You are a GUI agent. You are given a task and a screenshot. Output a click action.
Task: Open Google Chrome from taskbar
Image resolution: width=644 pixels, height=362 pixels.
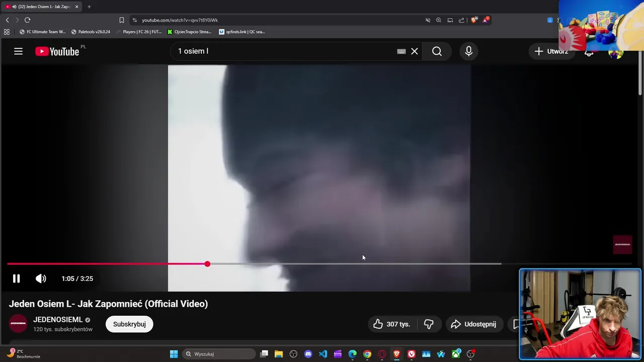[x=367, y=354]
